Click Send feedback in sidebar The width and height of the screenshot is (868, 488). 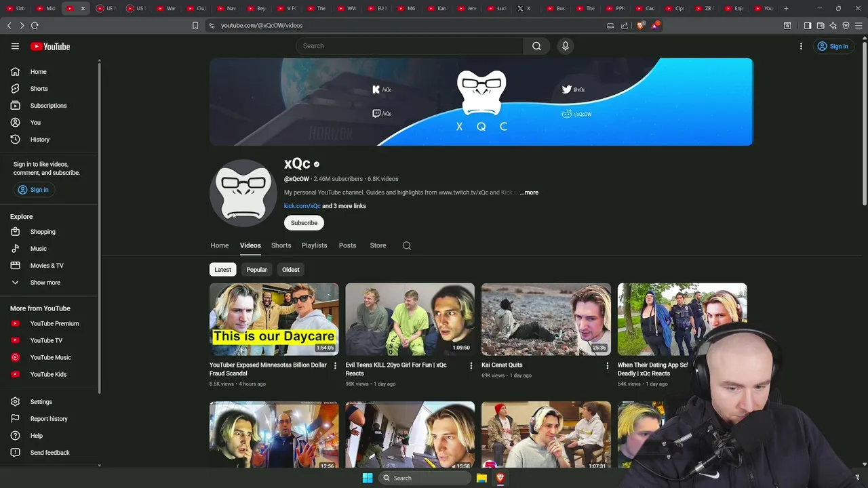point(50,453)
